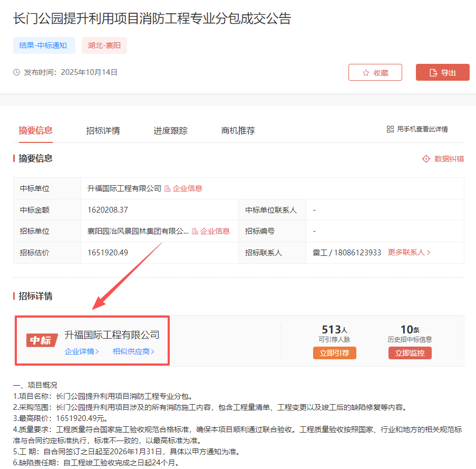Viewport: 476px width, 469px height.
Task: Click the clock icon beside 发布时间
Action: 17,72
